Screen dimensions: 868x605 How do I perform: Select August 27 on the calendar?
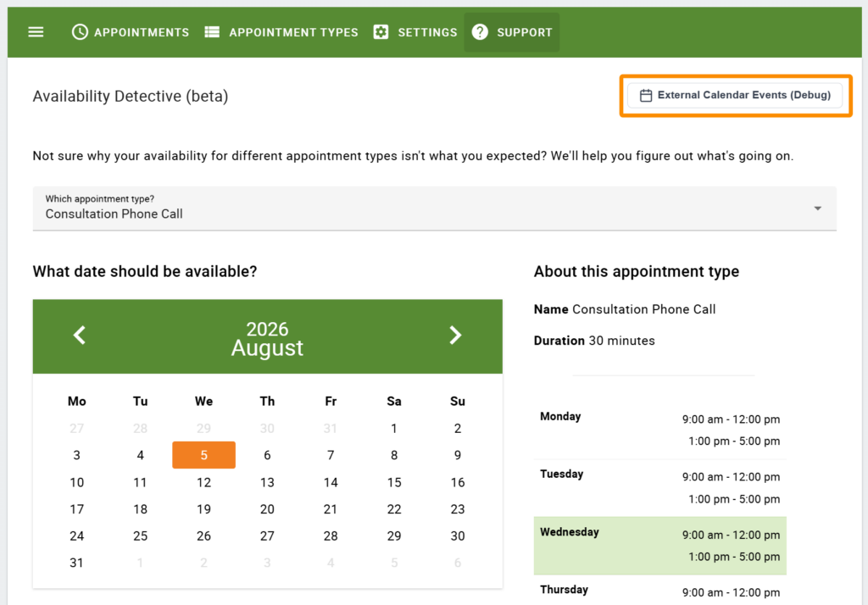267,536
